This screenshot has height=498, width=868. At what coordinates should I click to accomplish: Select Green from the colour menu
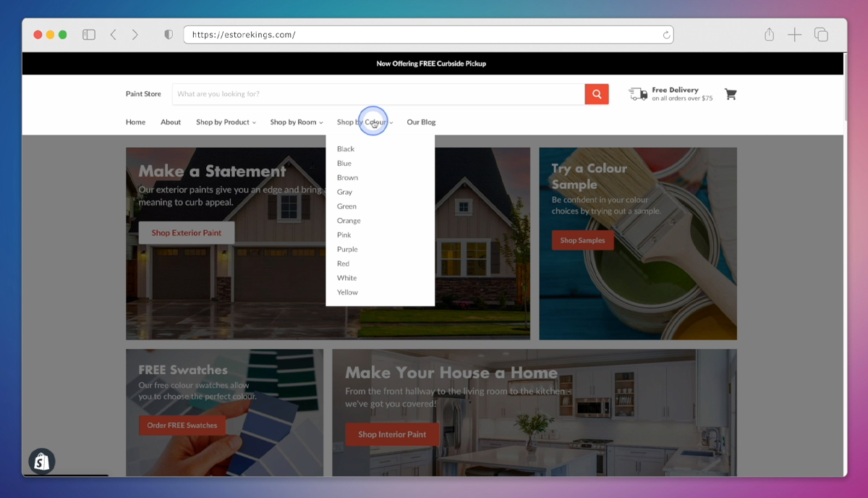346,206
